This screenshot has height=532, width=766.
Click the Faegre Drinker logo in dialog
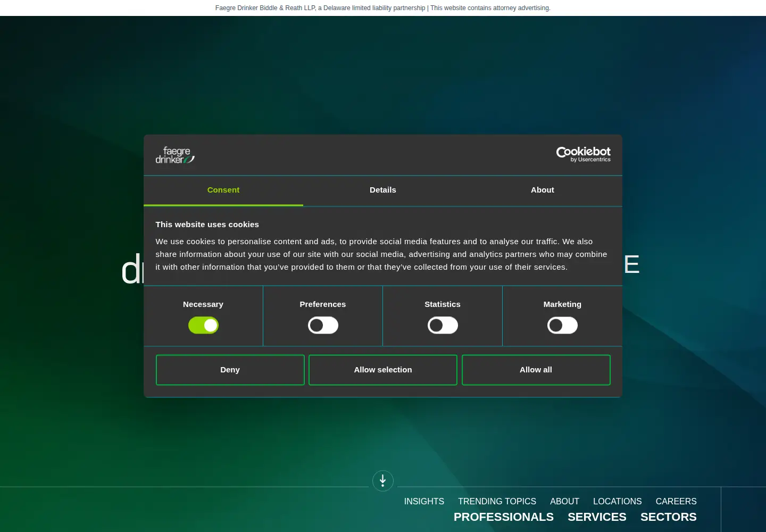tap(175, 155)
